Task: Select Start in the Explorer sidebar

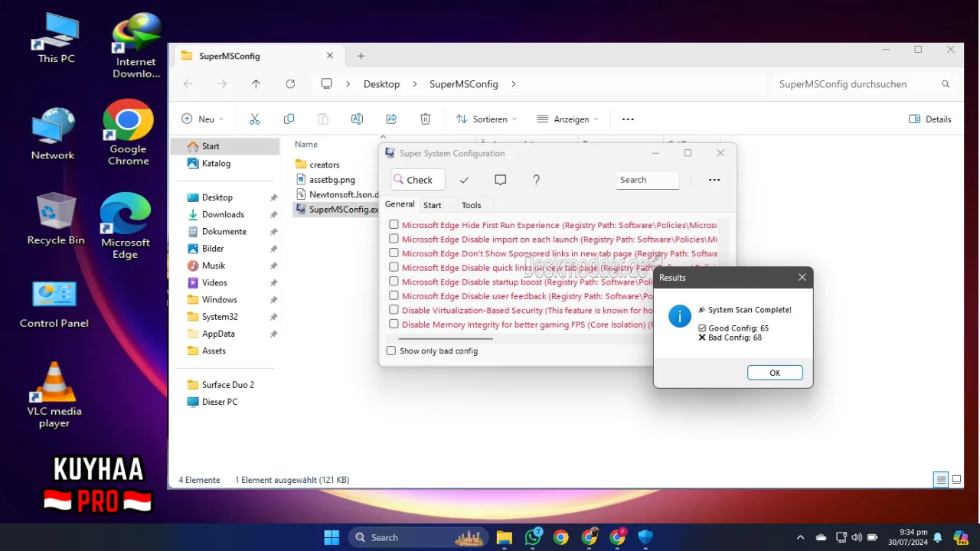Action: click(x=225, y=146)
